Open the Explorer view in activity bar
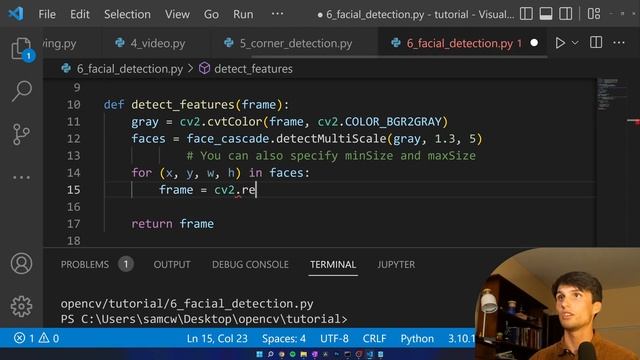The width and height of the screenshot is (640, 360). tap(21, 48)
